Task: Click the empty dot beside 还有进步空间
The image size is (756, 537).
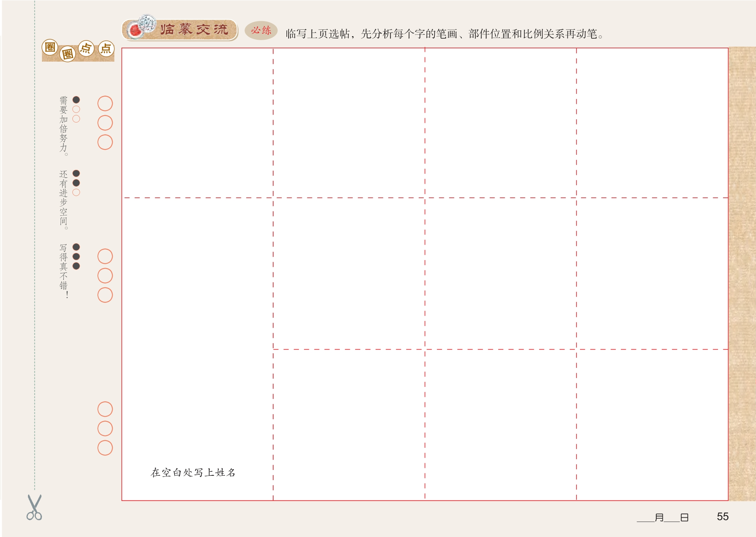Action: tap(76, 192)
